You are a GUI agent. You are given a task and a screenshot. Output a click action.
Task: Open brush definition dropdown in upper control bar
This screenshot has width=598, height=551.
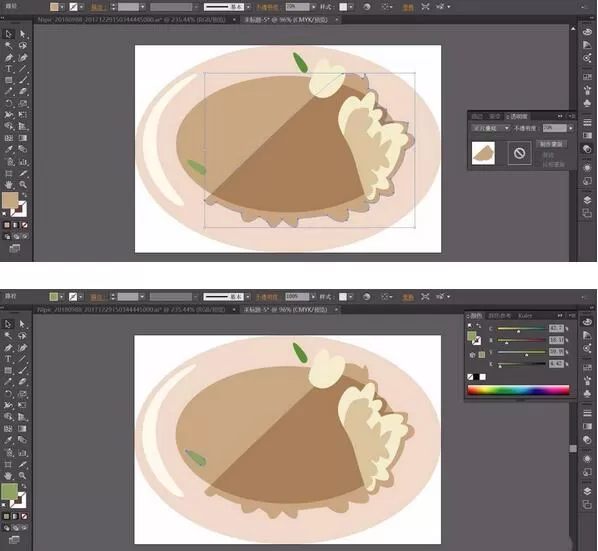coord(248,7)
